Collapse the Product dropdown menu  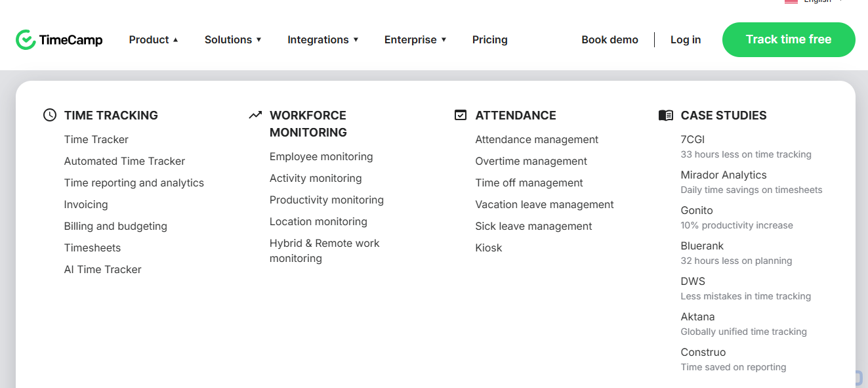click(154, 40)
